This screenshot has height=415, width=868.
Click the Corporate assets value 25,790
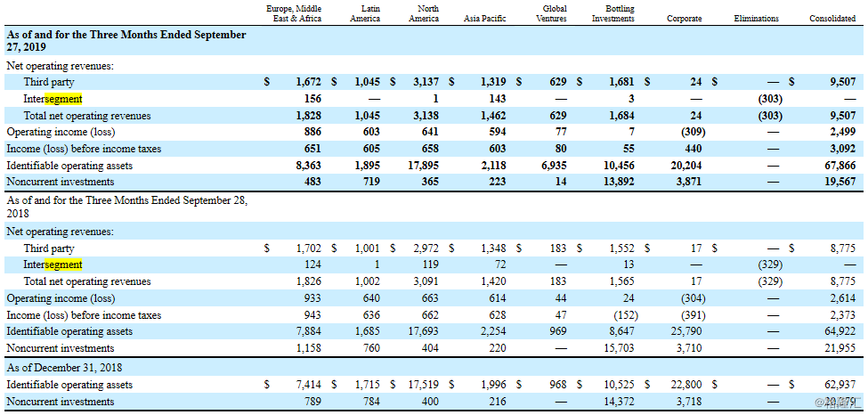click(x=684, y=331)
